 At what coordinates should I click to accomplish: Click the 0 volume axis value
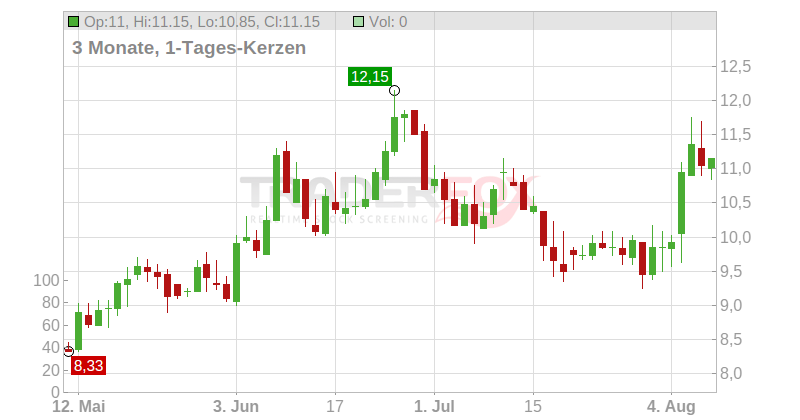55,392
